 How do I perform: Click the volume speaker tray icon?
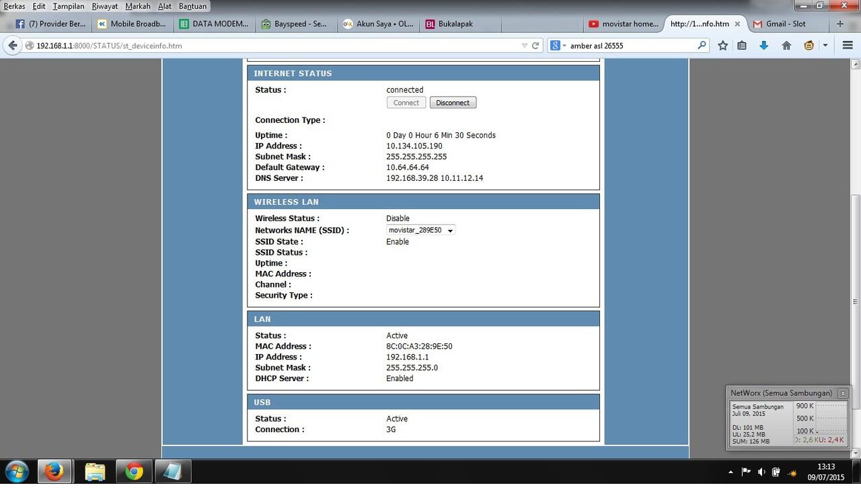click(x=761, y=472)
